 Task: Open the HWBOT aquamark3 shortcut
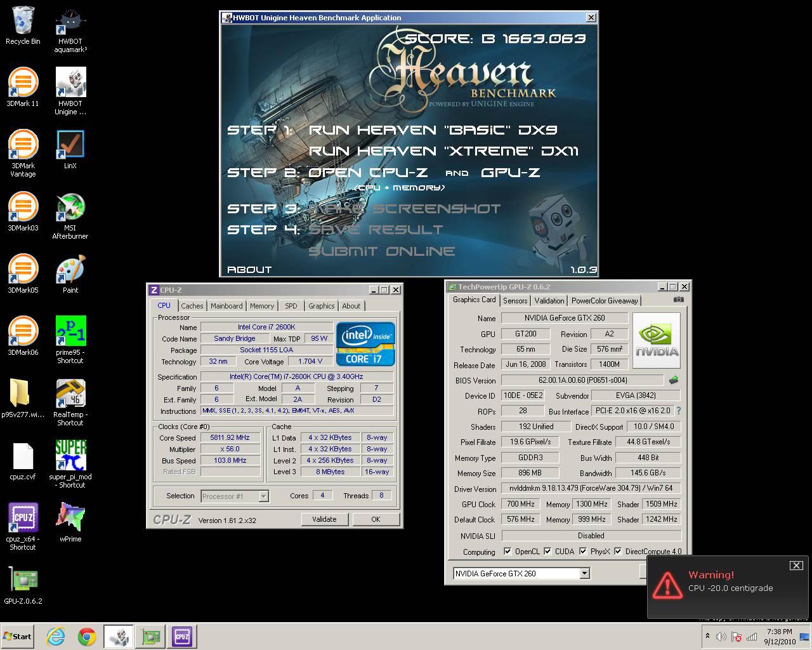[70, 30]
